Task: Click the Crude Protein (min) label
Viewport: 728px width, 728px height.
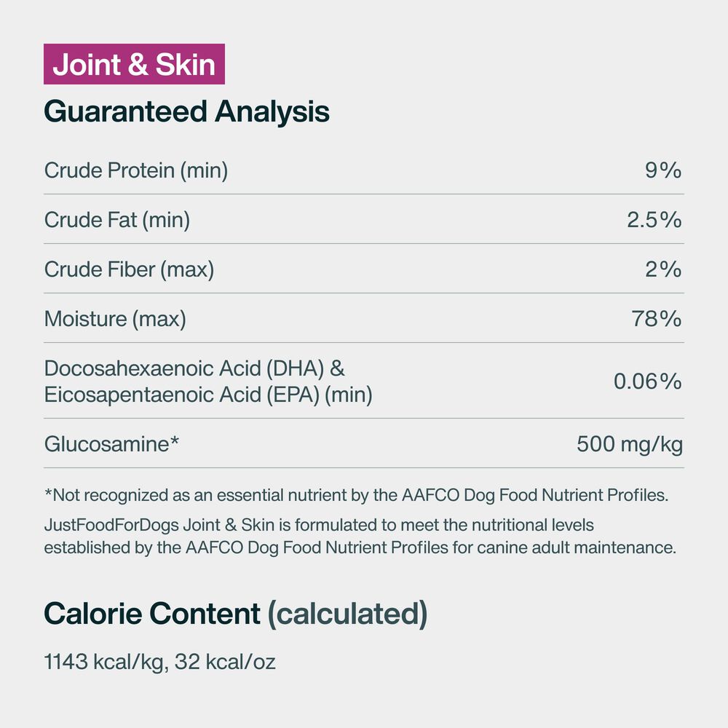Action: 136,170
